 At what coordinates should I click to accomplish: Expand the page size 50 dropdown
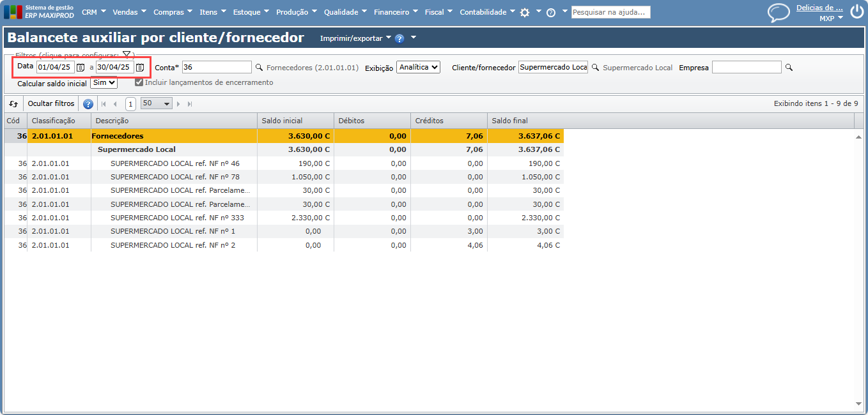(157, 103)
